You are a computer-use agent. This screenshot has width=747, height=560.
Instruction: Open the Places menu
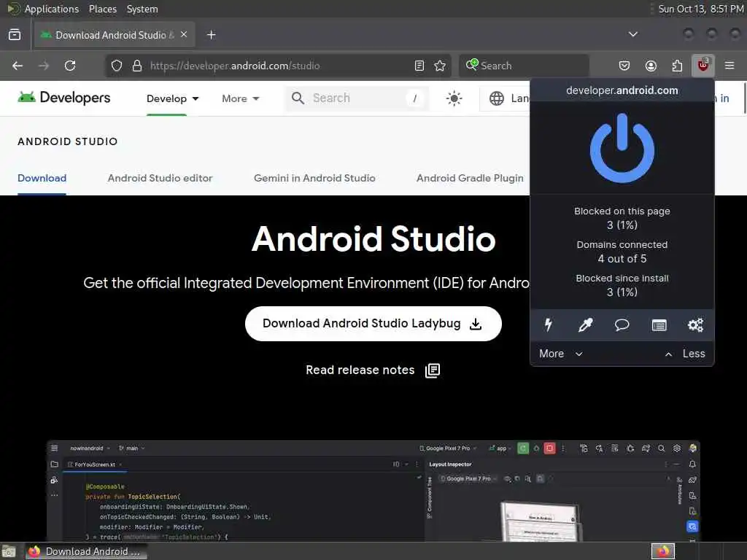[x=102, y=9]
